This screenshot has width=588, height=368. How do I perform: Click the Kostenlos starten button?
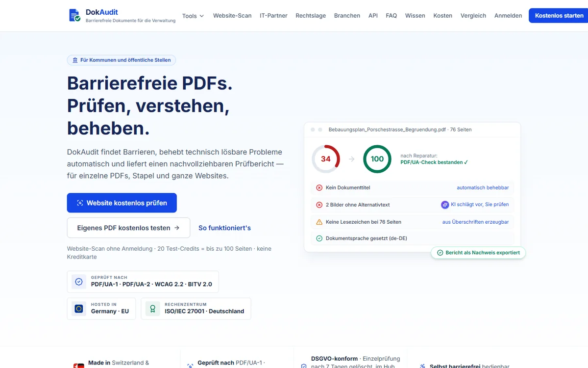559,16
